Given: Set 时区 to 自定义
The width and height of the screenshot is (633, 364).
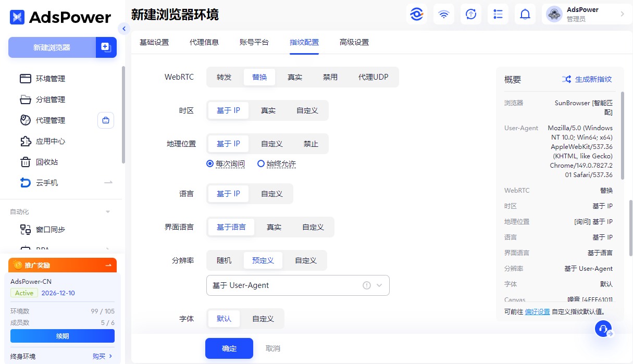Looking at the screenshot, I should pos(307,110).
